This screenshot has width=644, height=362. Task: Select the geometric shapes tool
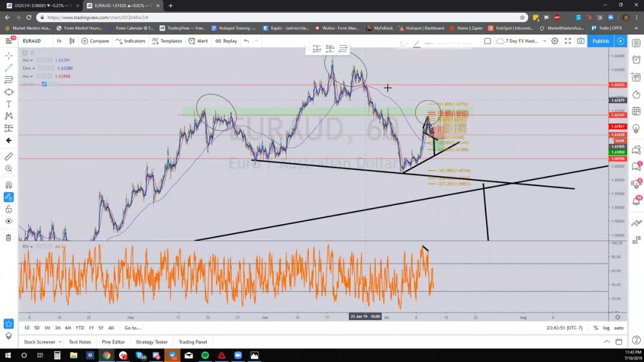click(x=8, y=92)
